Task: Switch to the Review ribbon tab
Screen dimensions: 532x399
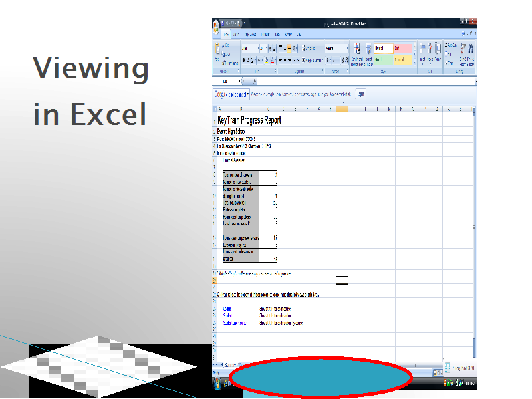Action: coord(289,35)
